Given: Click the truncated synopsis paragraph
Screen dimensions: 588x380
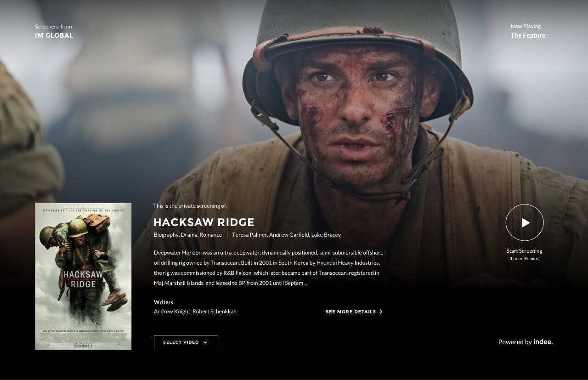Looking at the screenshot, I should [269, 268].
